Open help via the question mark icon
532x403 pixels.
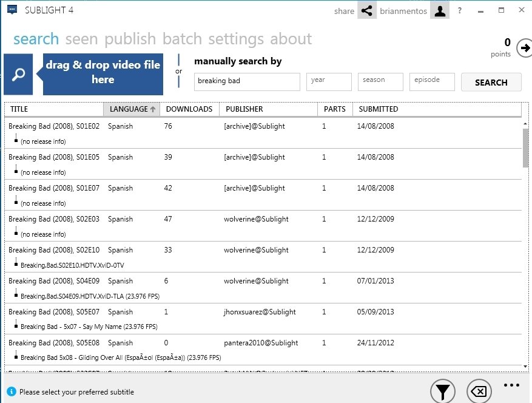coord(460,10)
